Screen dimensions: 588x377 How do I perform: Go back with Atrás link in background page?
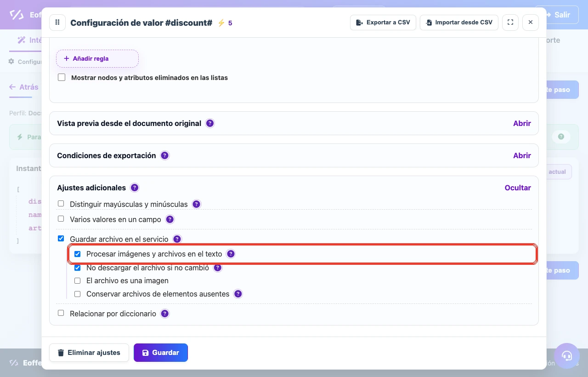pos(24,87)
